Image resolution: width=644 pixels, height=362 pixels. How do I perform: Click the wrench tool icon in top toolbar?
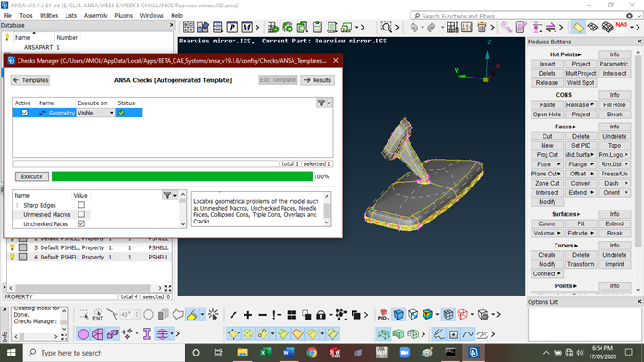(x=506, y=28)
